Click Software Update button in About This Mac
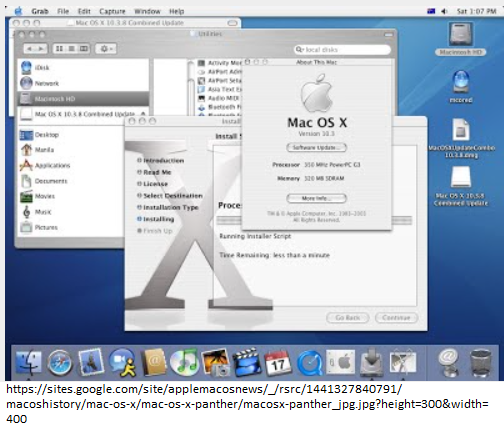 tap(316, 147)
